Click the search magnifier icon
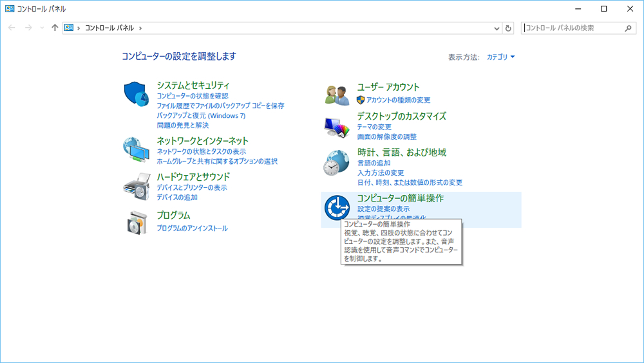This screenshot has width=644, height=363. pos(628,28)
